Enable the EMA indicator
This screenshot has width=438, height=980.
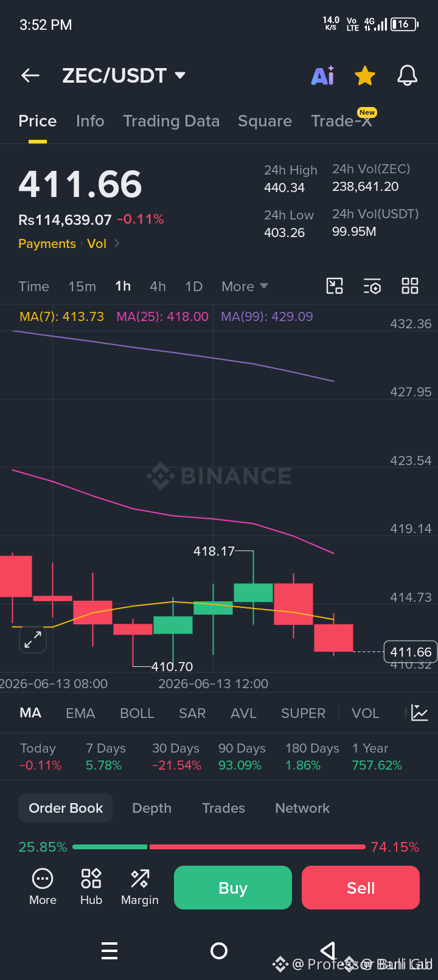coord(80,713)
